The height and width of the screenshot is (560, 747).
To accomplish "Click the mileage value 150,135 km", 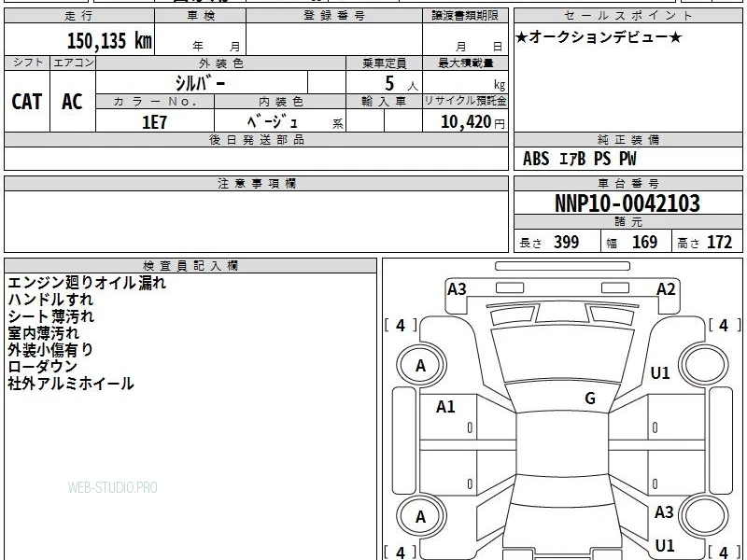I will click(x=109, y=40).
